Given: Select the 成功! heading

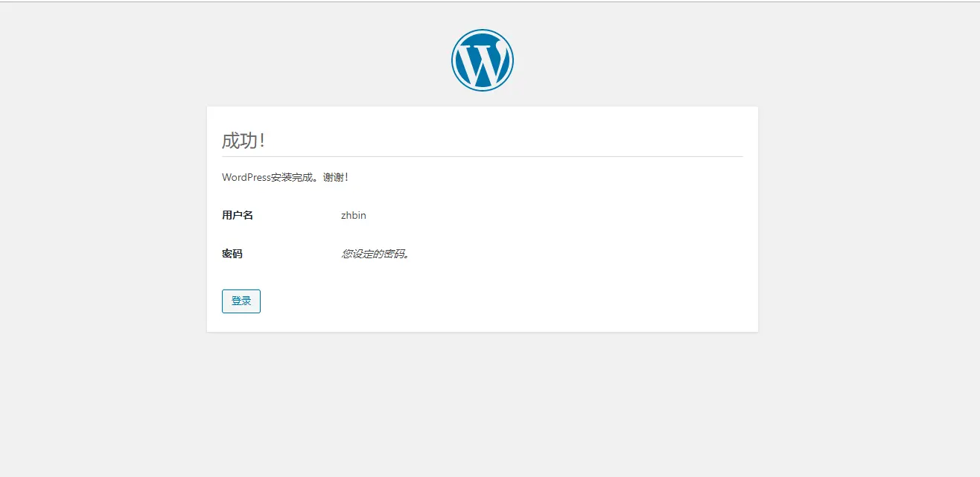Looking at the screenshot, I should (x=244, y=141).
